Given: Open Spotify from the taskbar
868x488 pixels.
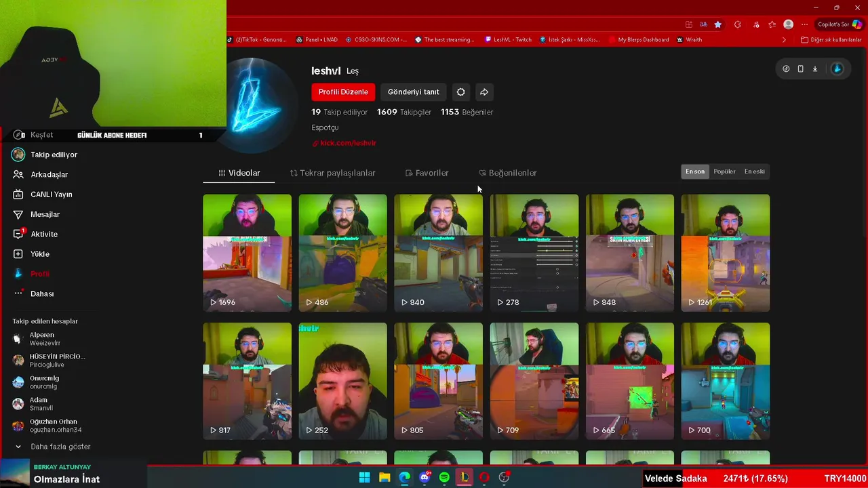Looking at the screenshot, I should click(444, 477).
